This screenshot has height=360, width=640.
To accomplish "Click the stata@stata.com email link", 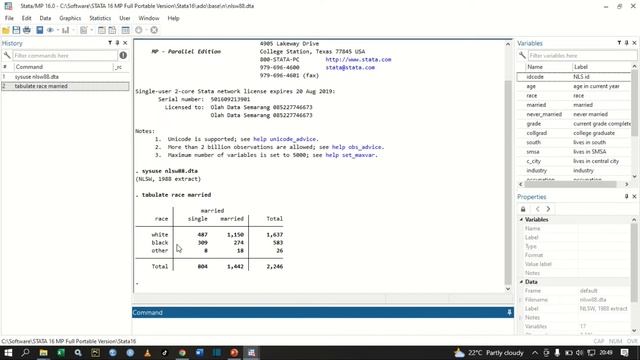I will (x=350, y=67).
